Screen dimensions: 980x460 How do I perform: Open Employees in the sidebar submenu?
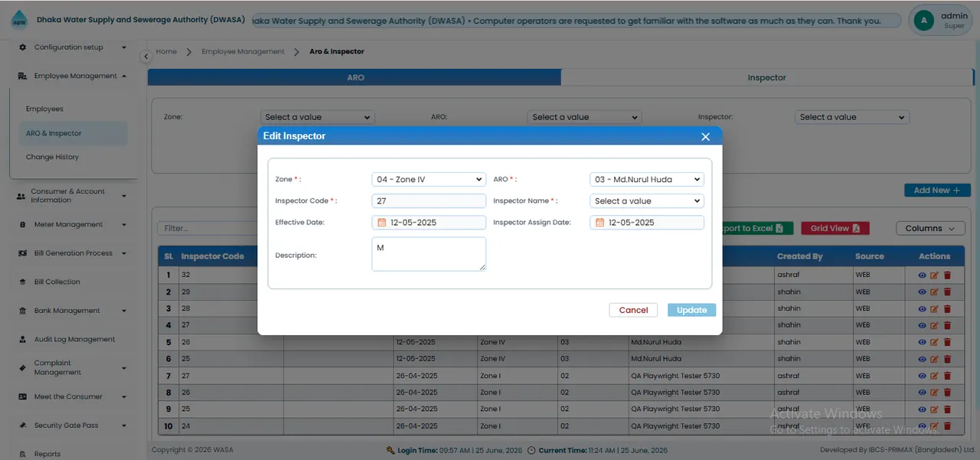click(44, 109)
